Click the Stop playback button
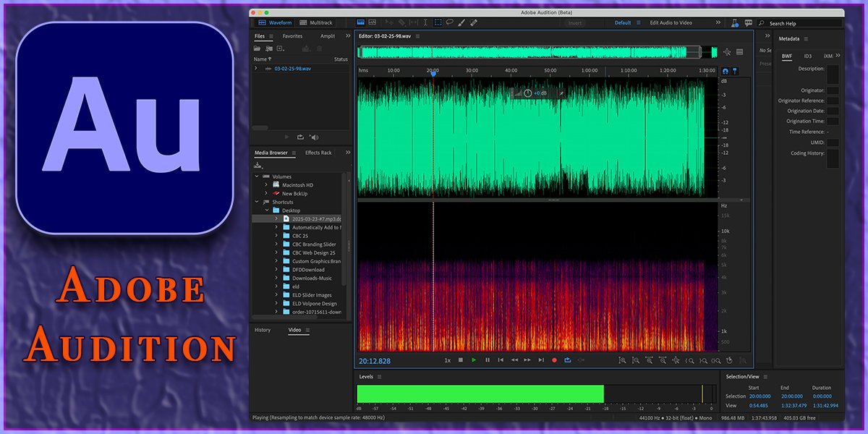Viewport: 868px width, 434px height. tap(460, 359)
